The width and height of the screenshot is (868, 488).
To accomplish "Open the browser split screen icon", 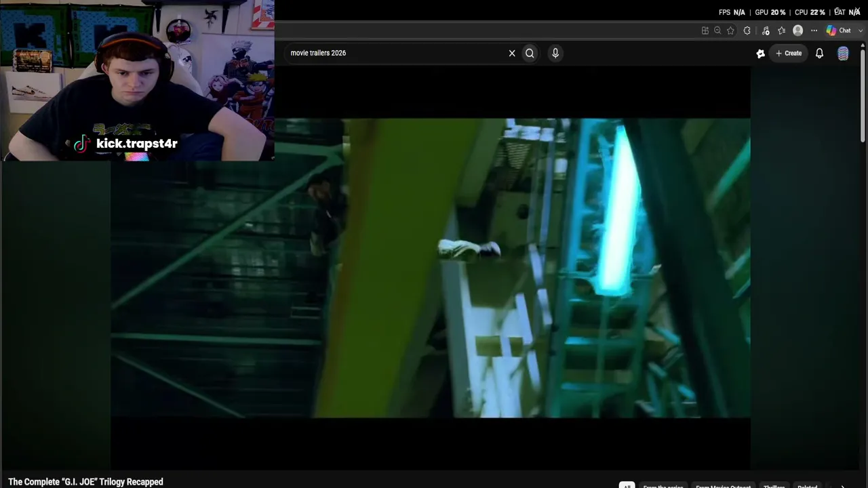I will coord(705,30).
